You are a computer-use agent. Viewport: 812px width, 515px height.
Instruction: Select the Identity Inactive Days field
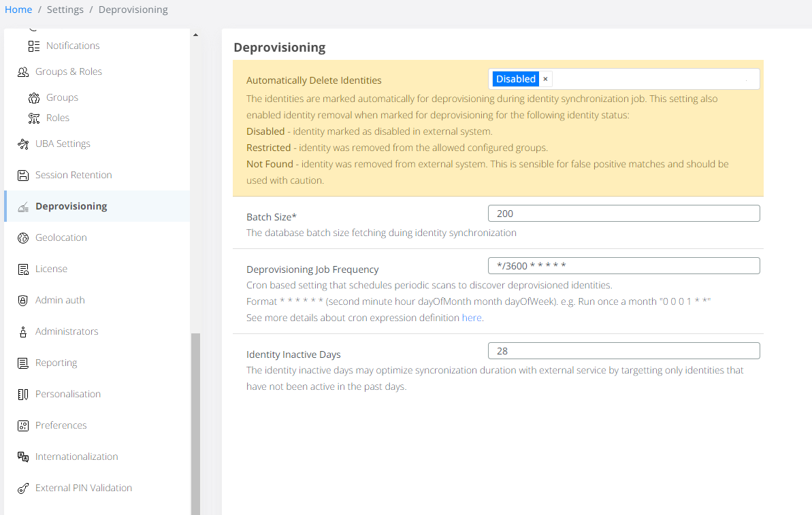coord(623,351)
